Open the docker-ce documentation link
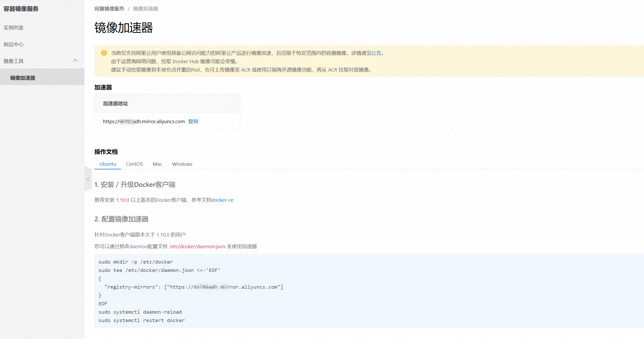 tap(222, 200)
